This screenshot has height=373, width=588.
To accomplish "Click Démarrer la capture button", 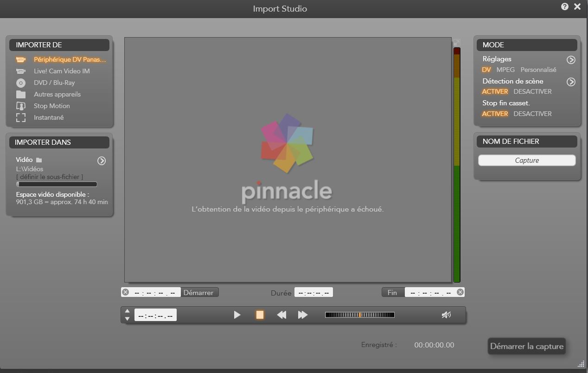I will click(527, 346).
